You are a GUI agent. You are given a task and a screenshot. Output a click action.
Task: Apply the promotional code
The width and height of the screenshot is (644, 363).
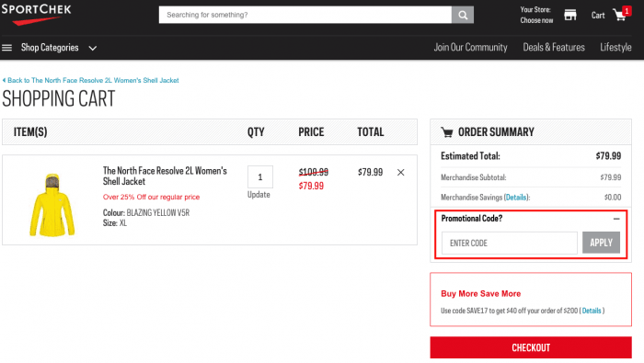(601, 243)
